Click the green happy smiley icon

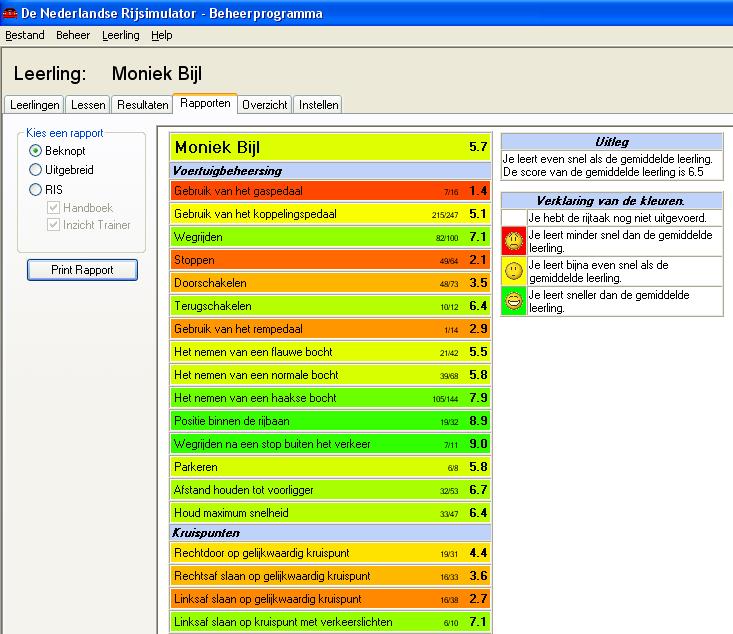tap(513, 301)
